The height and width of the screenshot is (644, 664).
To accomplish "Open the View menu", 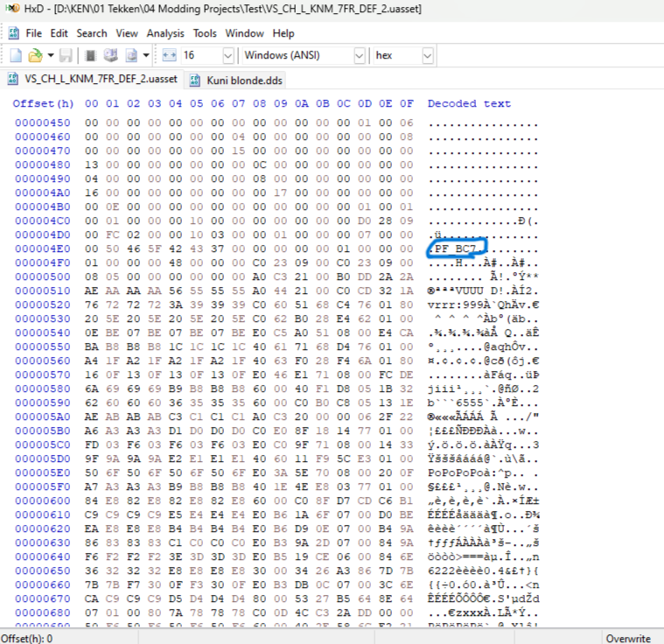I will click(x=127, y=33).
